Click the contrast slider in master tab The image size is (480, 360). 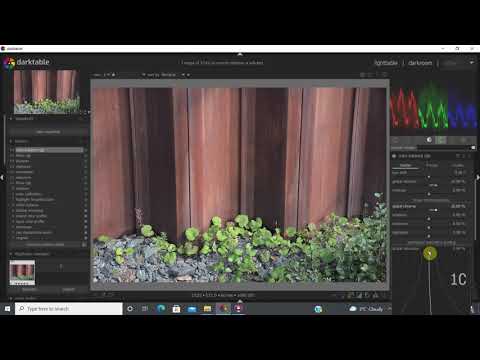(x=429, y=191)
